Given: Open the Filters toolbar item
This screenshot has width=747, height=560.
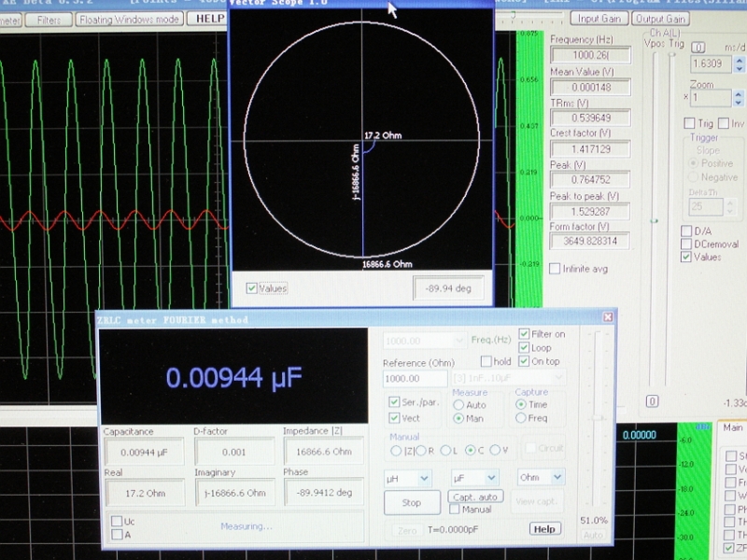Looking at the screenshot, I should [49, 19].
